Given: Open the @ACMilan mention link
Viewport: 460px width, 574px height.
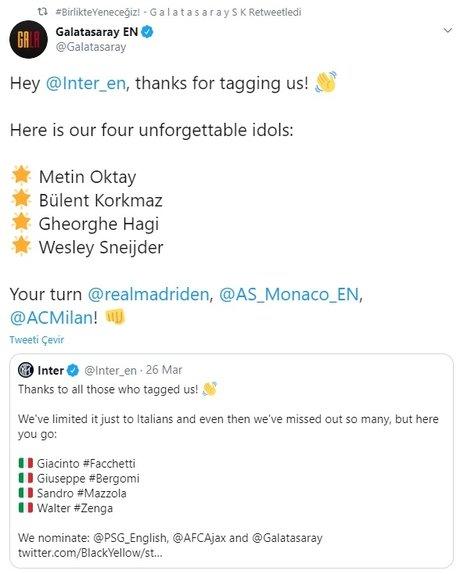Looking at the screenshot, I should coord(52,318).
